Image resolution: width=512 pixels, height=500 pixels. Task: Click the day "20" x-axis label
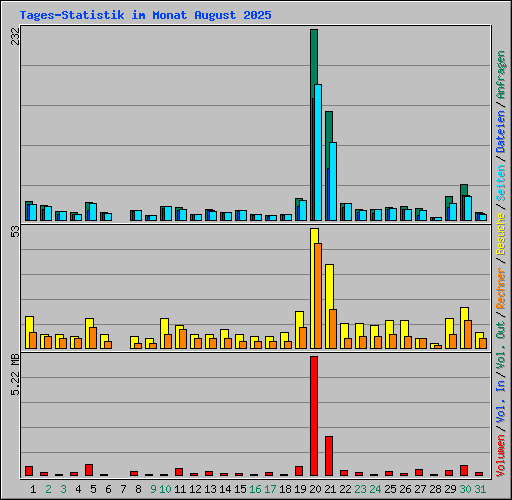[315, 489]
